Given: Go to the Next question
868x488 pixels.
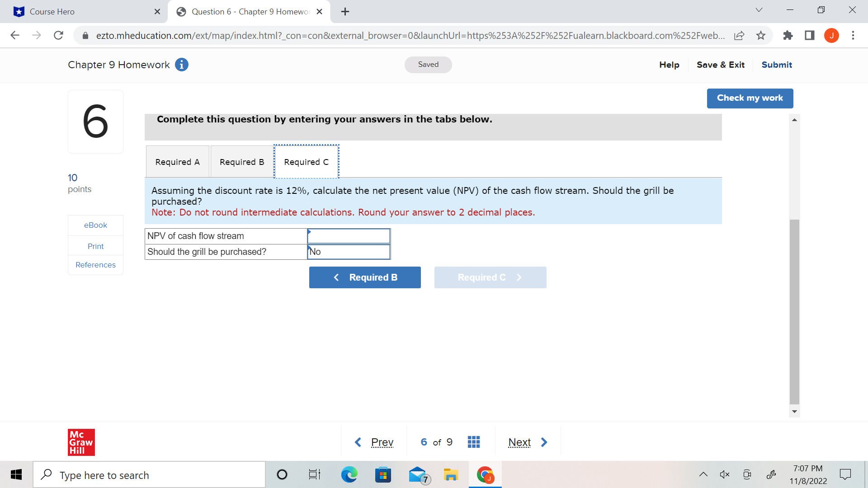Looking at the screenshot, I should (x=527, y=442).
